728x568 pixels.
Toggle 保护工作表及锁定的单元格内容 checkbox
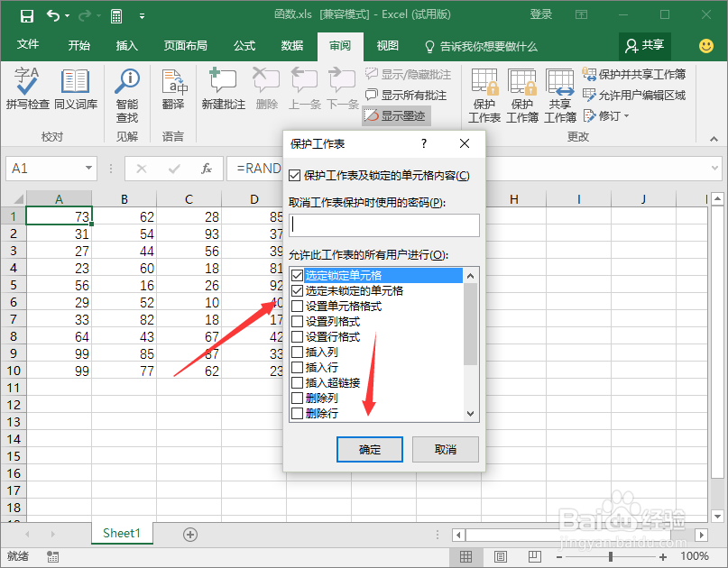tap(294, 176)
